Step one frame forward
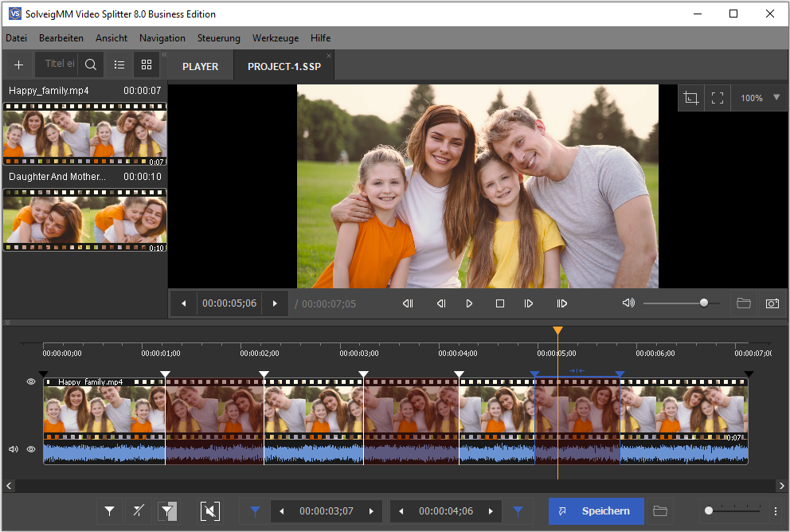Screen dimensions: 790x532 529,303
